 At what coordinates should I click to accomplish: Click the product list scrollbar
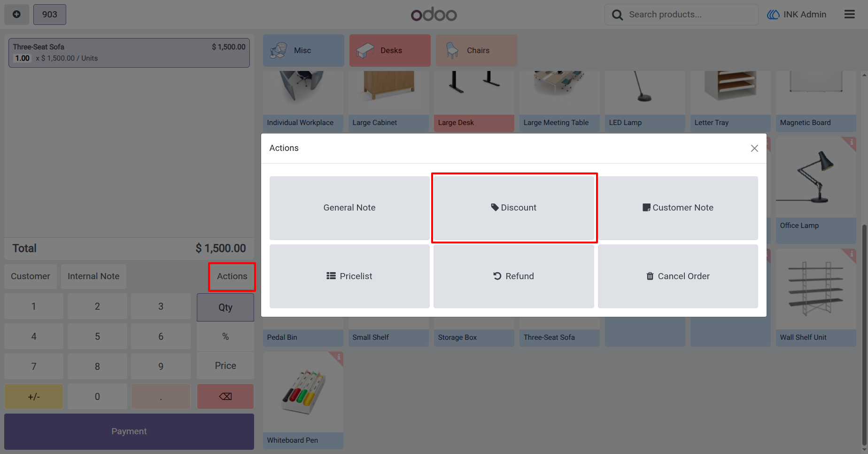(x=864, y=335)
